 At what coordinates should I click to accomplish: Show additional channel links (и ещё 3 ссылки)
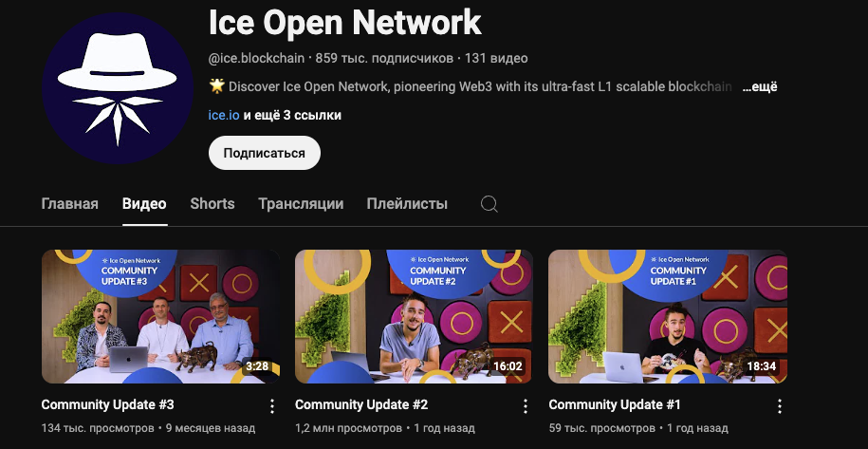[292, 115]
